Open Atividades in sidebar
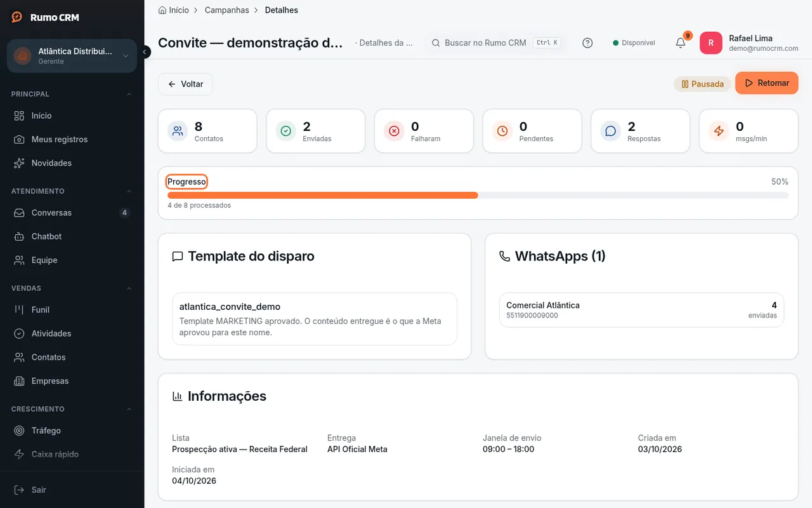Image resolution: width=812 pixels, height=508 pixels. click(72, 333)
